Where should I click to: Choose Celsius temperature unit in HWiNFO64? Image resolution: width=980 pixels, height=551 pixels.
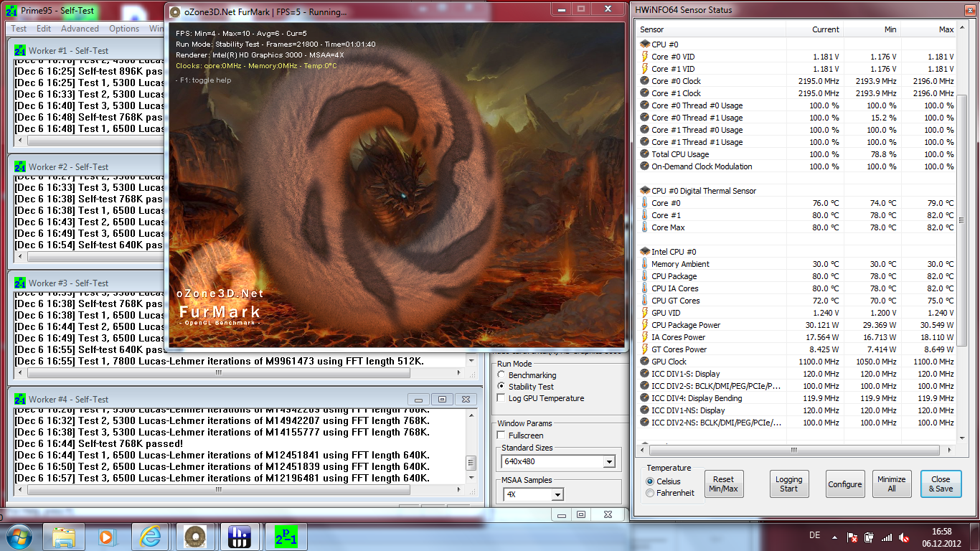pos(650,481)
